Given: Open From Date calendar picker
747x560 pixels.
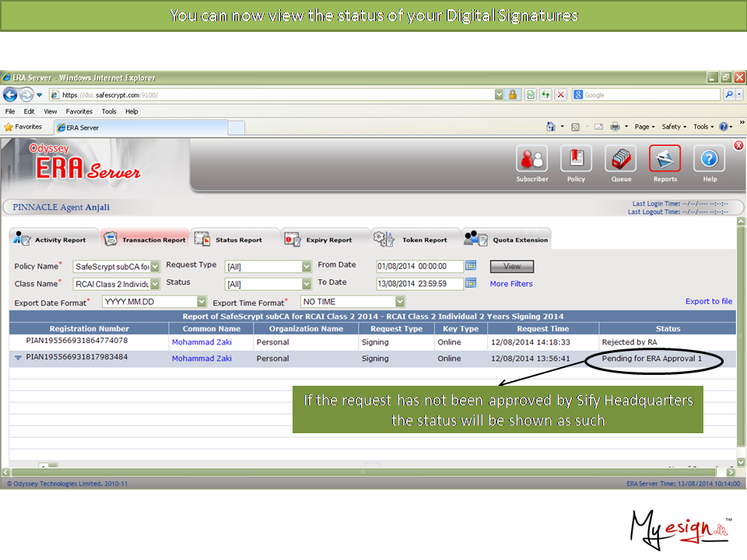Looking at the screenshot, I should tap(471, 266).
